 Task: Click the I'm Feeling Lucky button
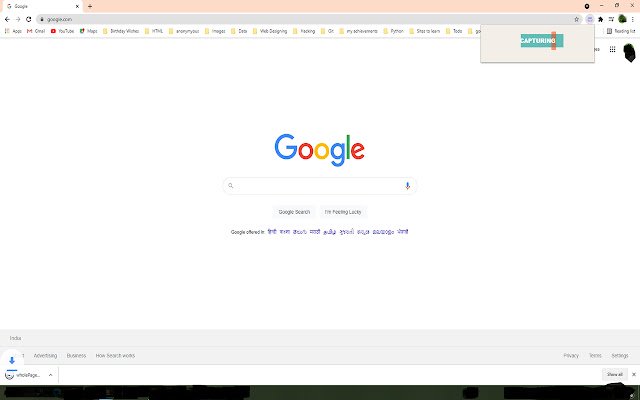coord(343,212)
